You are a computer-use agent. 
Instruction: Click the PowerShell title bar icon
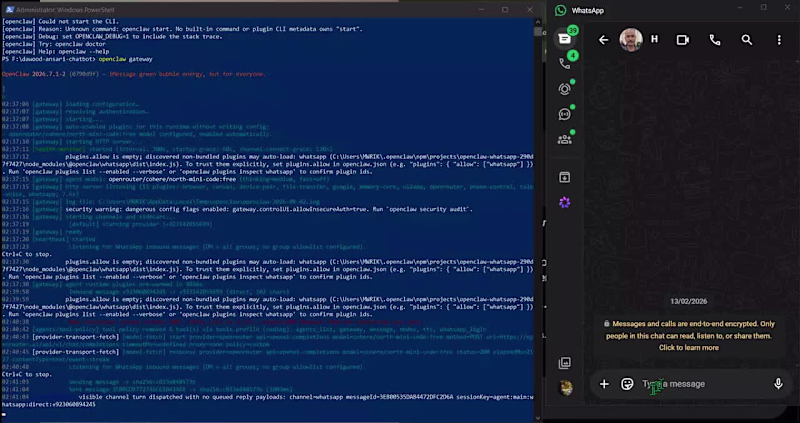click(10, 10)
